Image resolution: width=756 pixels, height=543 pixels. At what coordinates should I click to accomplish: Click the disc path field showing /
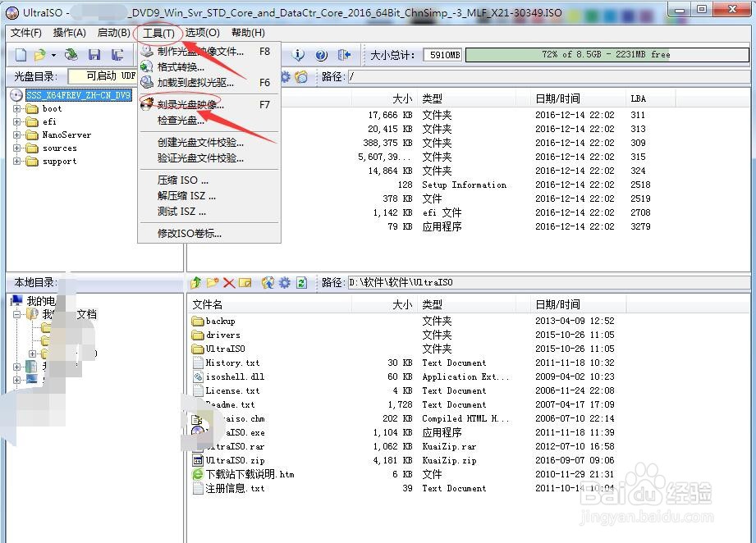click(x=549, y=76)
